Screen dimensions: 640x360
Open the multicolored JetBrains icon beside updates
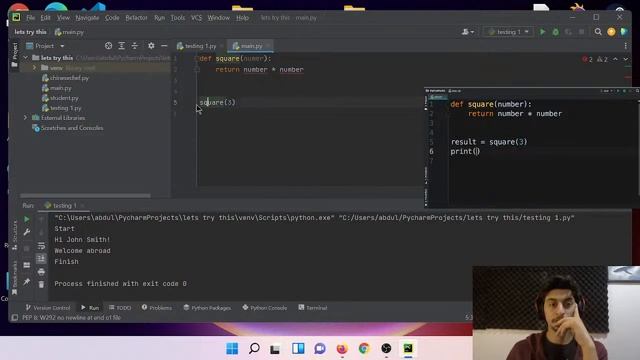click(624, 32)
